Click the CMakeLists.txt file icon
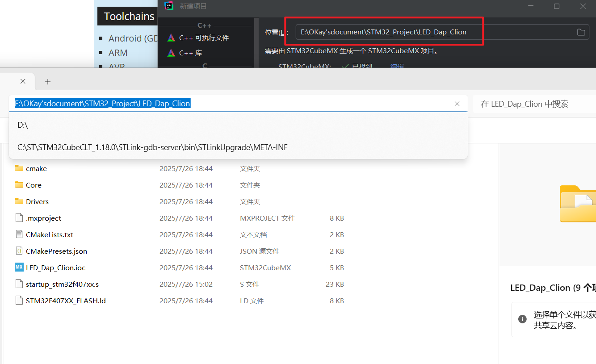 (x=19, y=234)
